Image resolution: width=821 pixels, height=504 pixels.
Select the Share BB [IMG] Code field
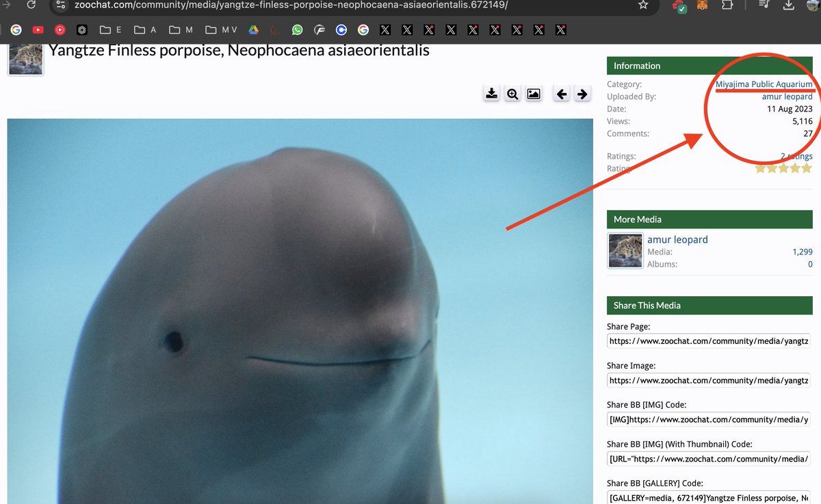(709, 419)
